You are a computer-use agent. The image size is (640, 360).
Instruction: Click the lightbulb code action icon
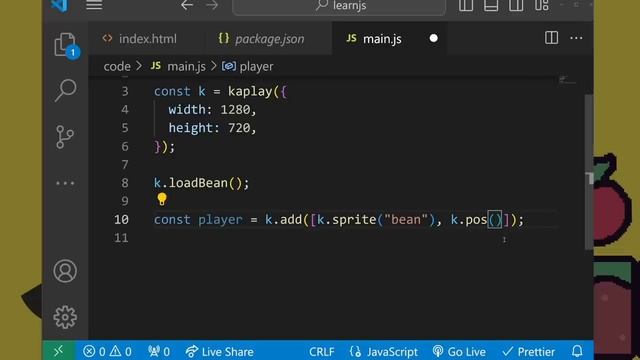[162, 199]
